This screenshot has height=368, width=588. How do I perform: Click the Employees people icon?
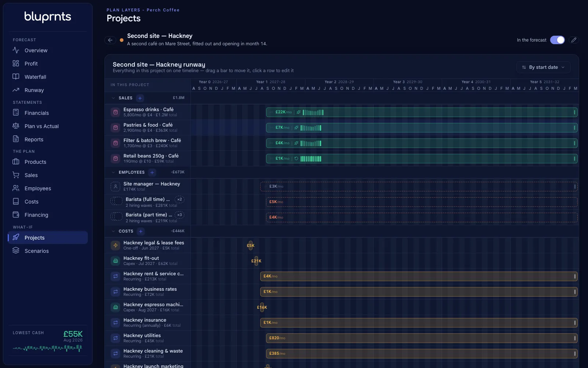point(16,188)
